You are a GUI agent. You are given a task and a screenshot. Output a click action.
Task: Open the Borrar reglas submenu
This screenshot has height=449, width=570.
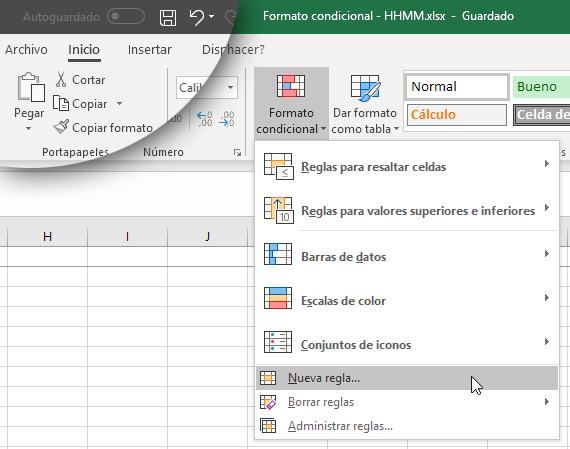pyautogui.click(x=407, y=402)
